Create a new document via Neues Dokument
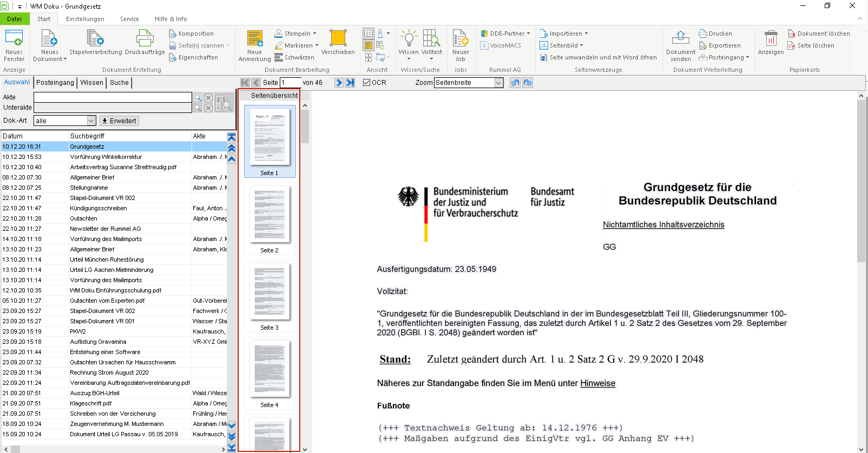 [x=49, y=46]
